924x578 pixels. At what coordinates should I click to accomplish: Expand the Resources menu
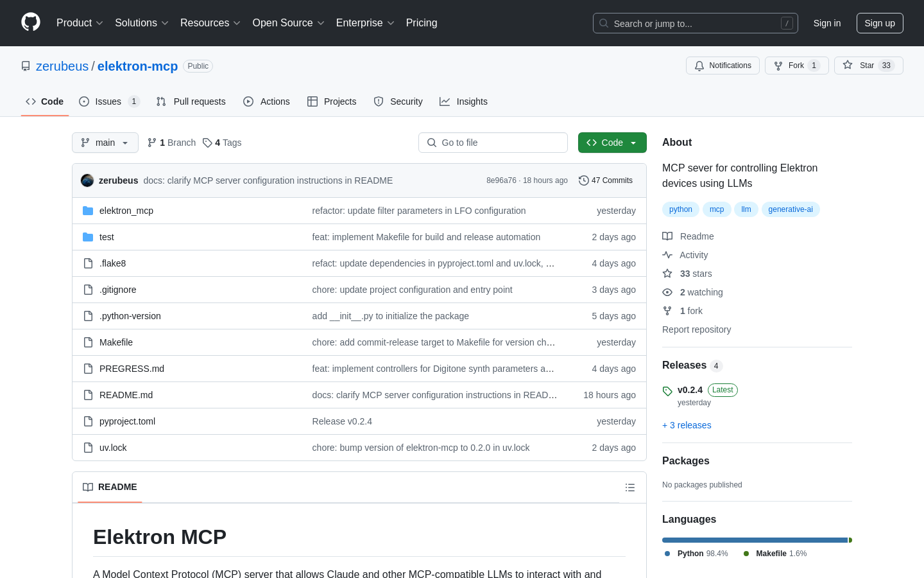210,23
